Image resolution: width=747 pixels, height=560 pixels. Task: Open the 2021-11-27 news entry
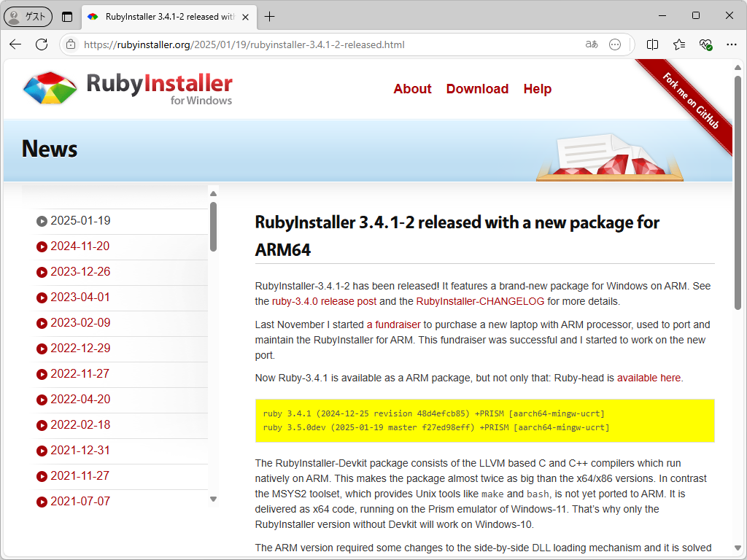[x=80, y=475]
